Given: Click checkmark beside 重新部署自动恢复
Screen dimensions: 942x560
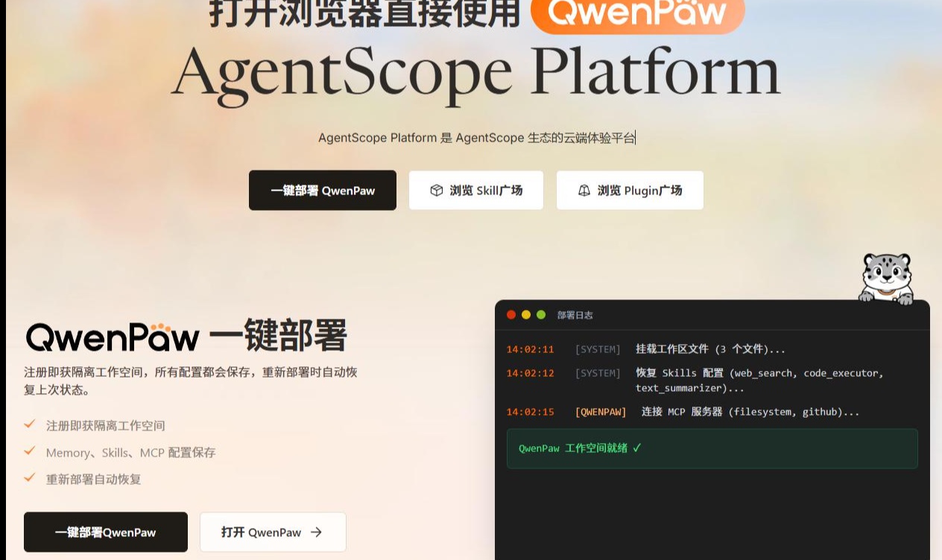Looking at the screenshot, I should pyautogui.click(x=30, y=478).
